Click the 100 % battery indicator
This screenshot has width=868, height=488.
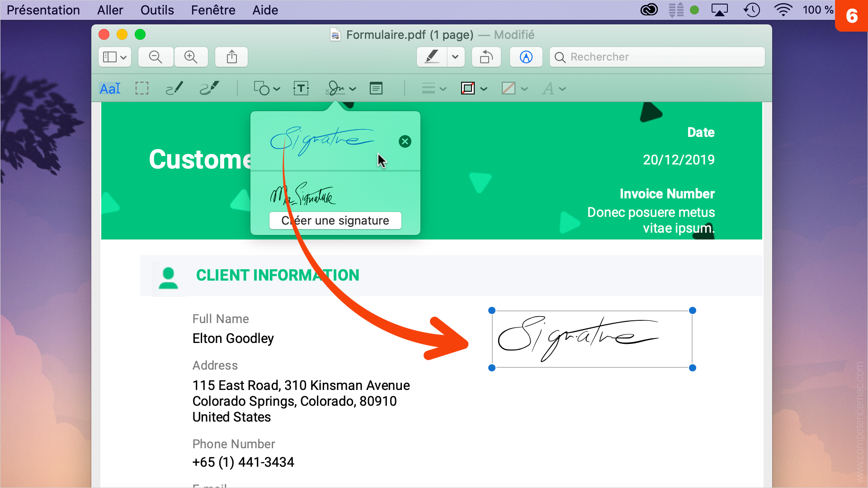click(818, 10)
